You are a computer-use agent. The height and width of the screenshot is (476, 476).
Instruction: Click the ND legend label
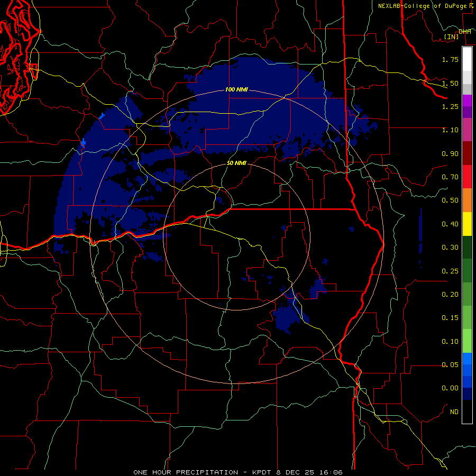(x=454, y=412)
